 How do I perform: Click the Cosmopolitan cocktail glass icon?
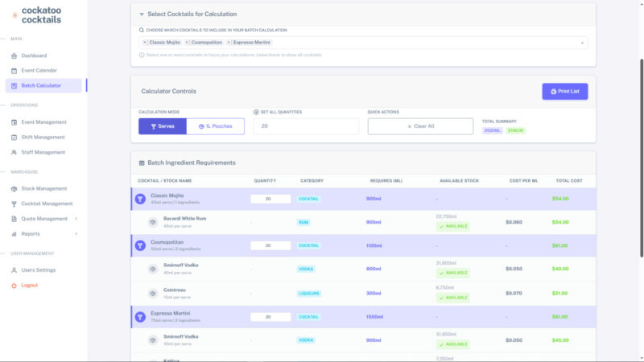[x=140, y=245]
